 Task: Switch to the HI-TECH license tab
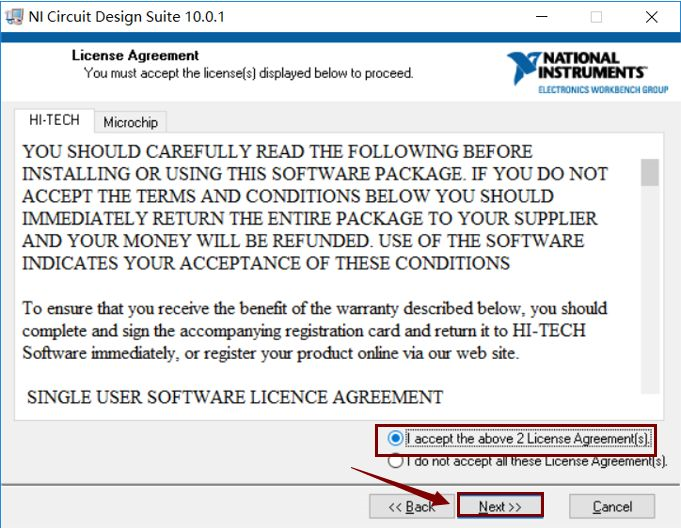[54, 120]
